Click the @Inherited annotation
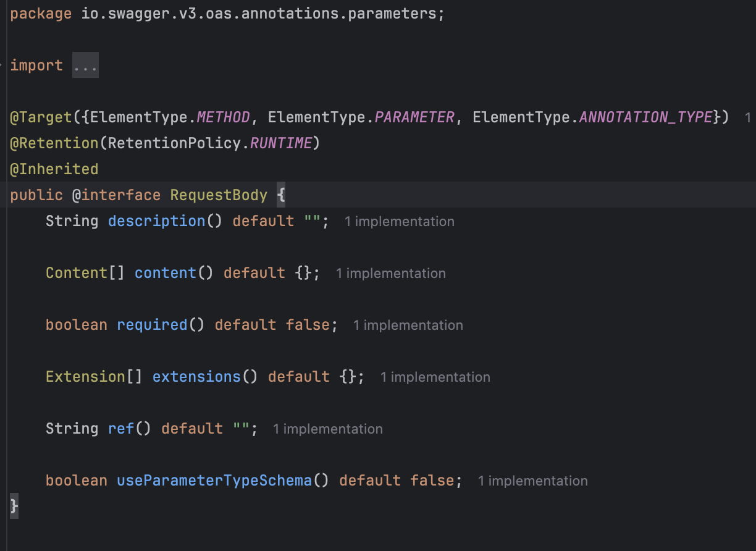Image resolution: width=756 pixels, height=551 pixels. tap(54, 169)
